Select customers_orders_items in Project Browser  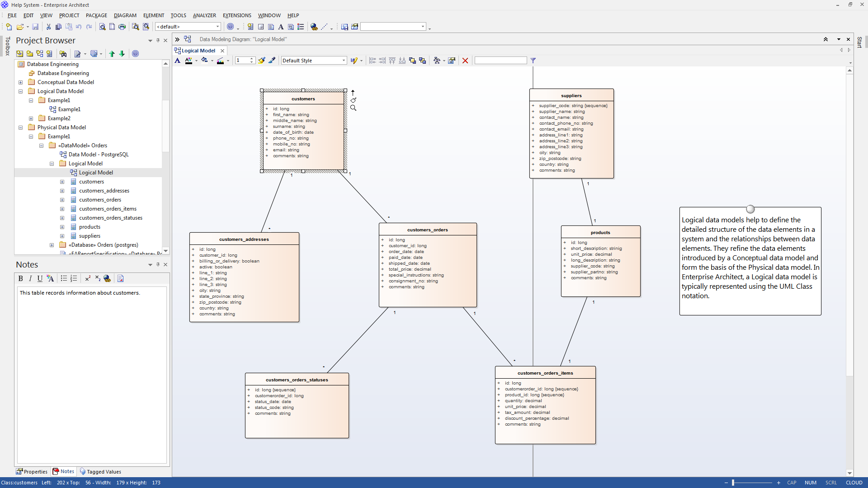[x=108, y=209]
